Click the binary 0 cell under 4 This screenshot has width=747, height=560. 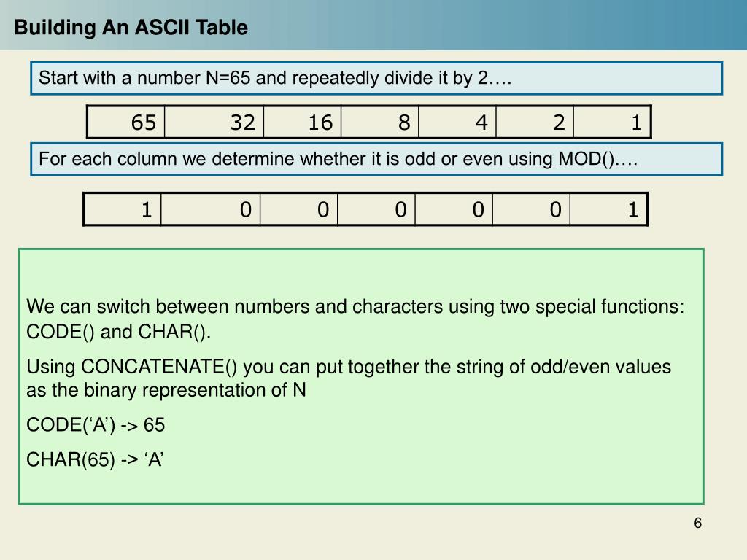tap(454, 209)
